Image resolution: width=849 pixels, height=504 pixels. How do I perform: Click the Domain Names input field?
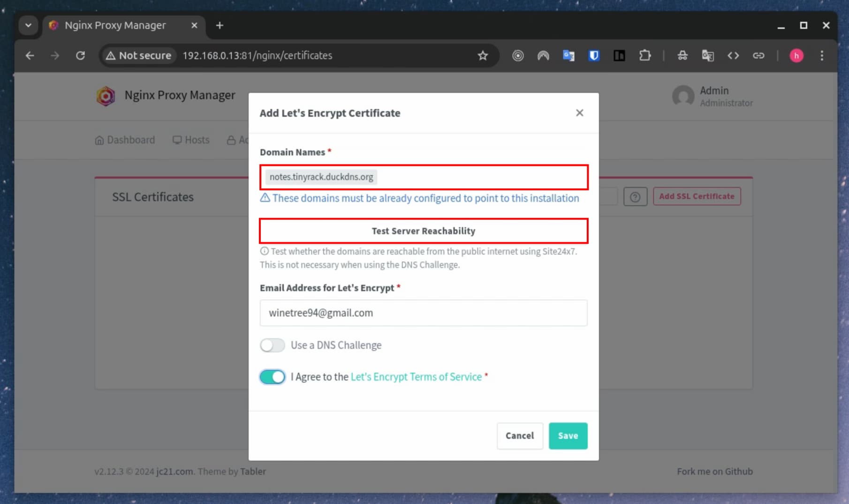click(424, 177)
